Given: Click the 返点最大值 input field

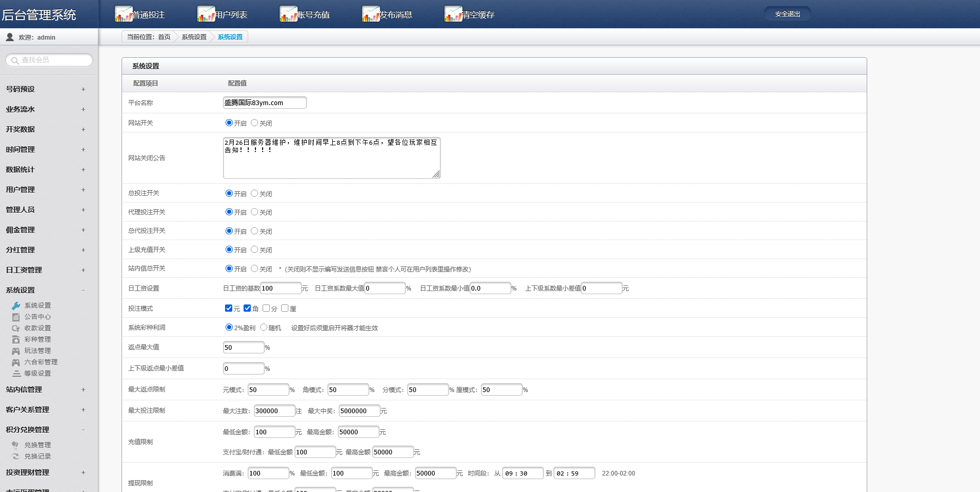Looking at the screenshot, I should point(244,347).
